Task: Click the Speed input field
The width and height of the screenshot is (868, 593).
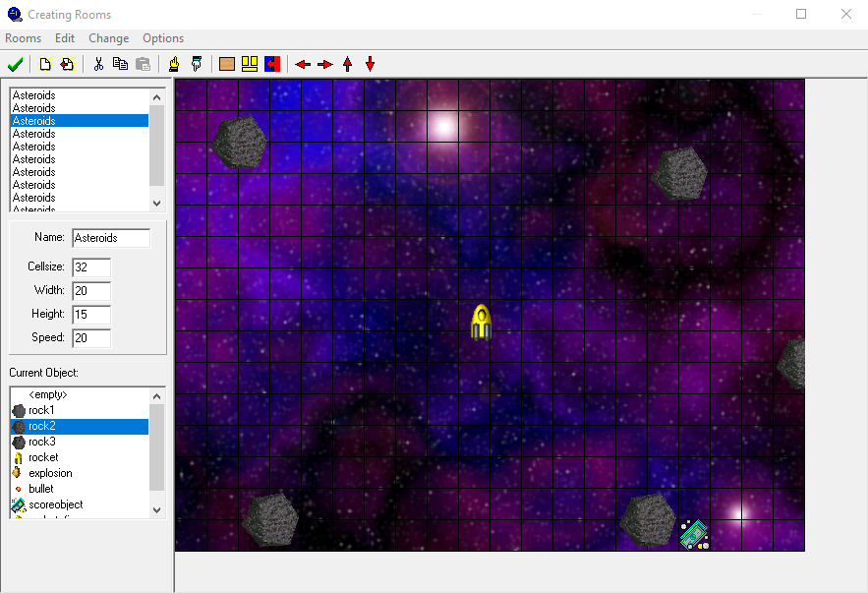Action: [91, 337]
